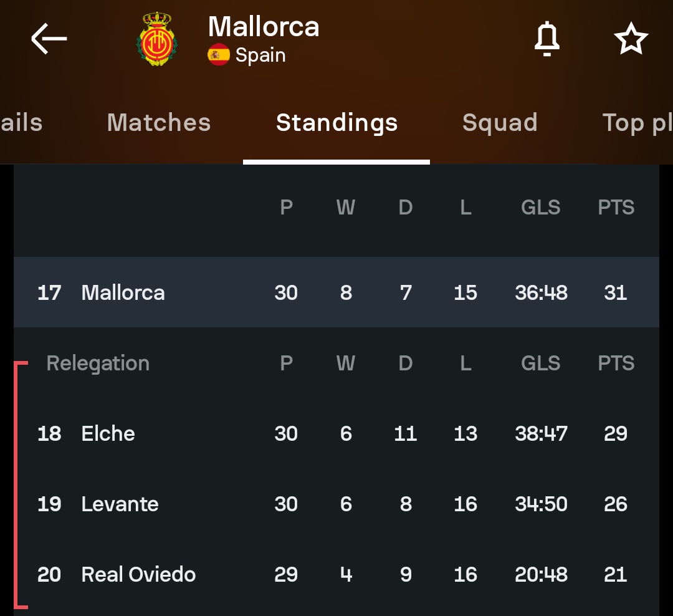Select the Standings tab
673x616 pixels.
(x=336, y=123)
